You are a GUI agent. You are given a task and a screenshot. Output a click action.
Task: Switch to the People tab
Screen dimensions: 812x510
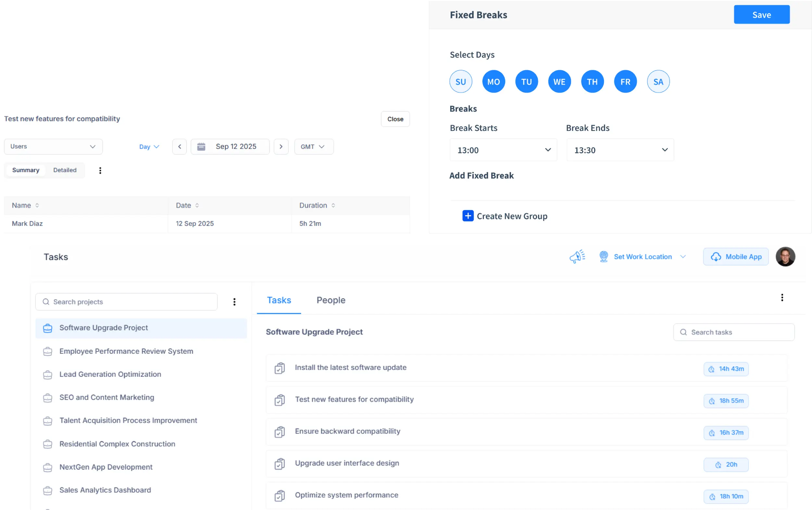(330, 300)
